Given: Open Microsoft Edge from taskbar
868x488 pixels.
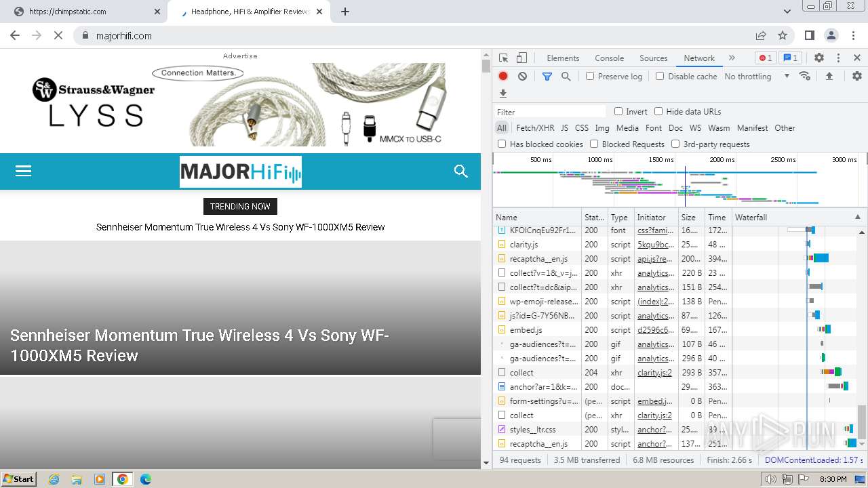Looking at the screenshot, I should pyautogui.click(x=146, y=479).
